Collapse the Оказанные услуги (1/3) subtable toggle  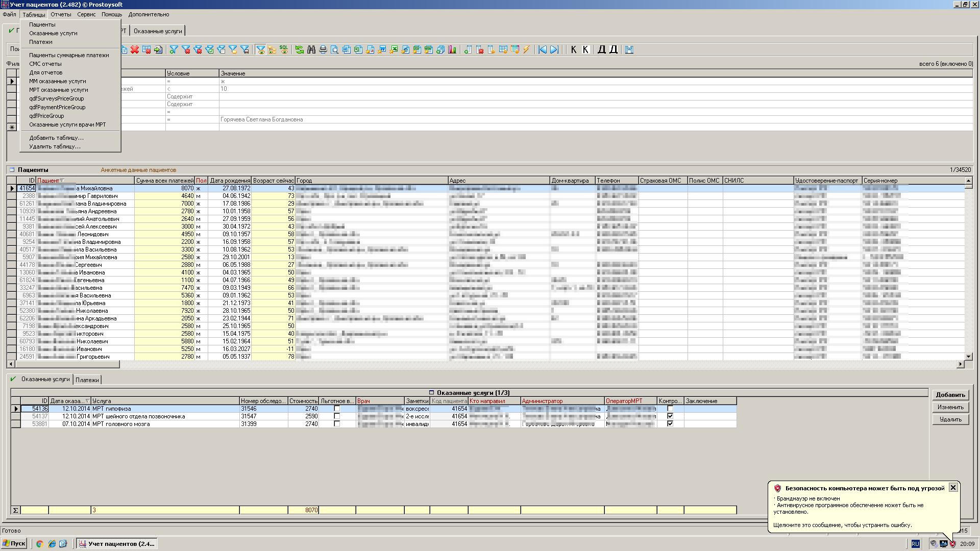click(x=431, y=393)
